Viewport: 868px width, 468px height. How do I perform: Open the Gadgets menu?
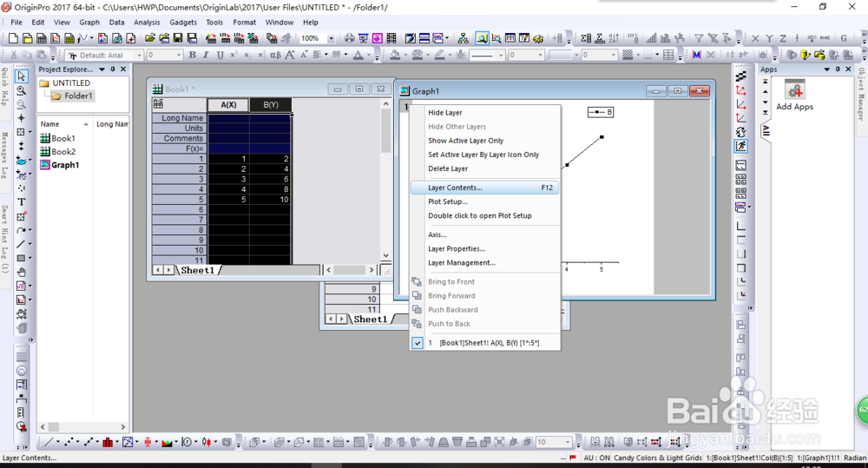click(x=183, y=23)
